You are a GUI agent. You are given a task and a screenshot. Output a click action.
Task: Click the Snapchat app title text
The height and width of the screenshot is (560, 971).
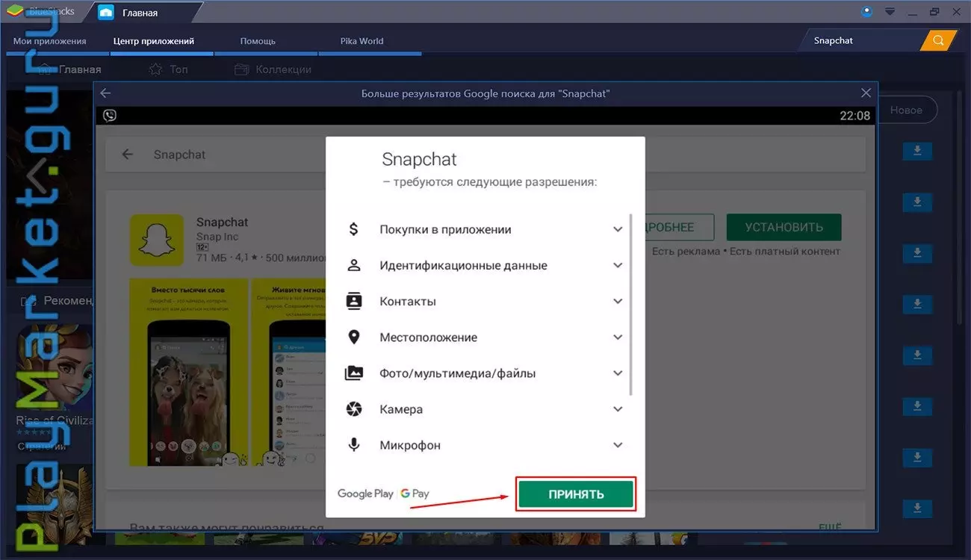[222, 222]
